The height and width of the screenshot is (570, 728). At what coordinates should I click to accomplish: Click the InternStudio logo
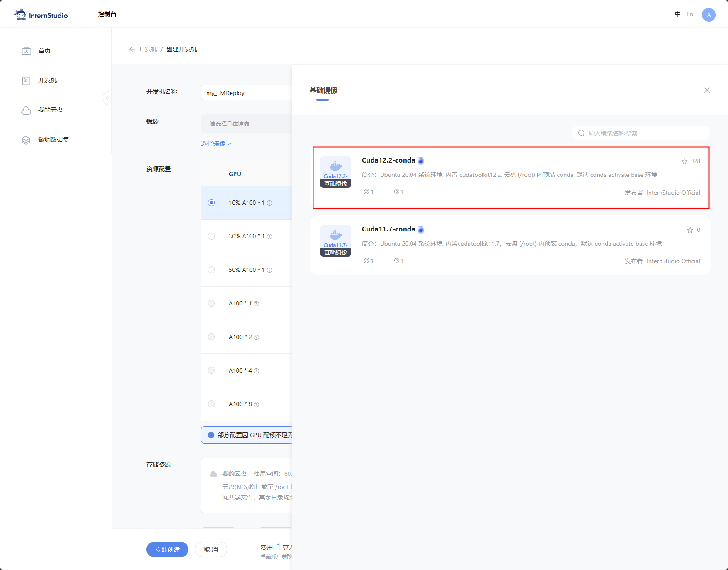point(41,15)
